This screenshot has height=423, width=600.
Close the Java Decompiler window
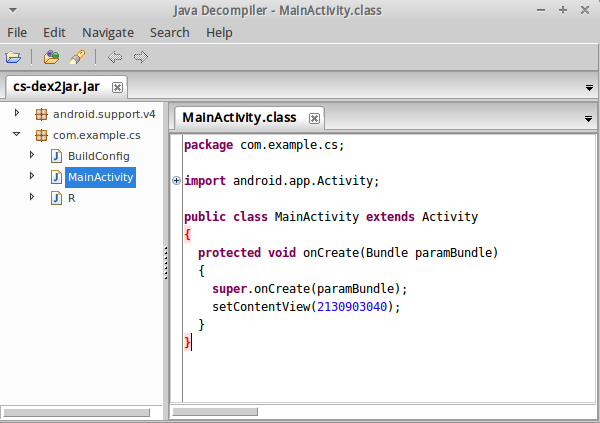(x=585, y=10)
